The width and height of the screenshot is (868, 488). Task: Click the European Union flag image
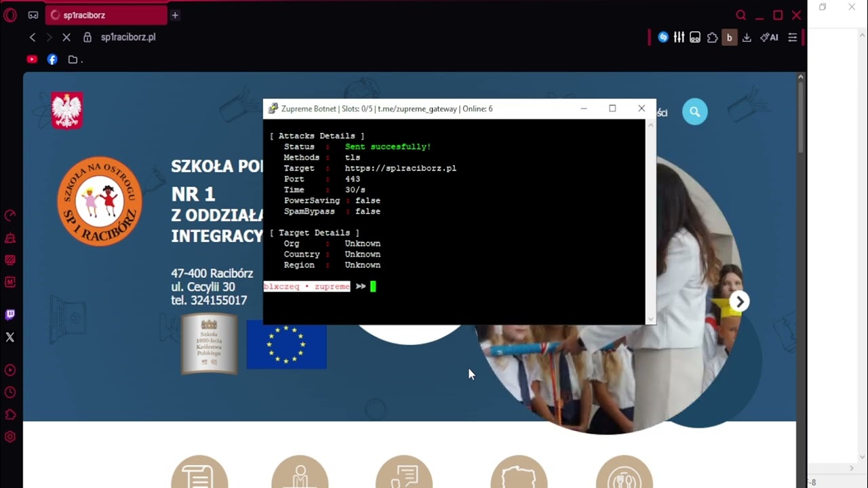[x=286, y=345]
